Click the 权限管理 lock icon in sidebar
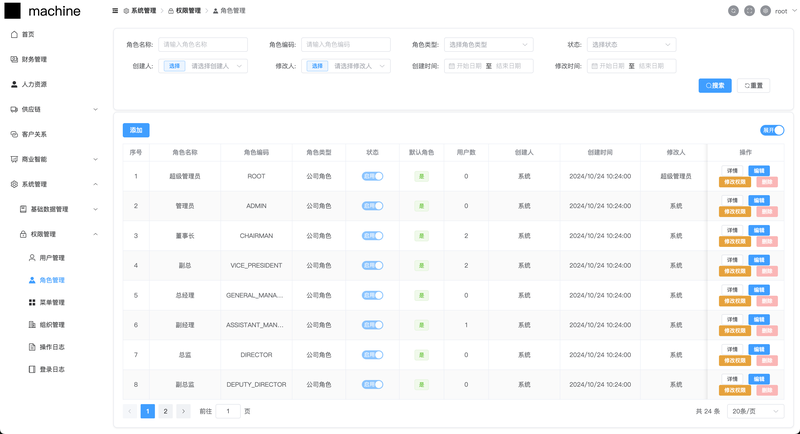The height and width of the screenshot is (434, 800). pos(23,234)
